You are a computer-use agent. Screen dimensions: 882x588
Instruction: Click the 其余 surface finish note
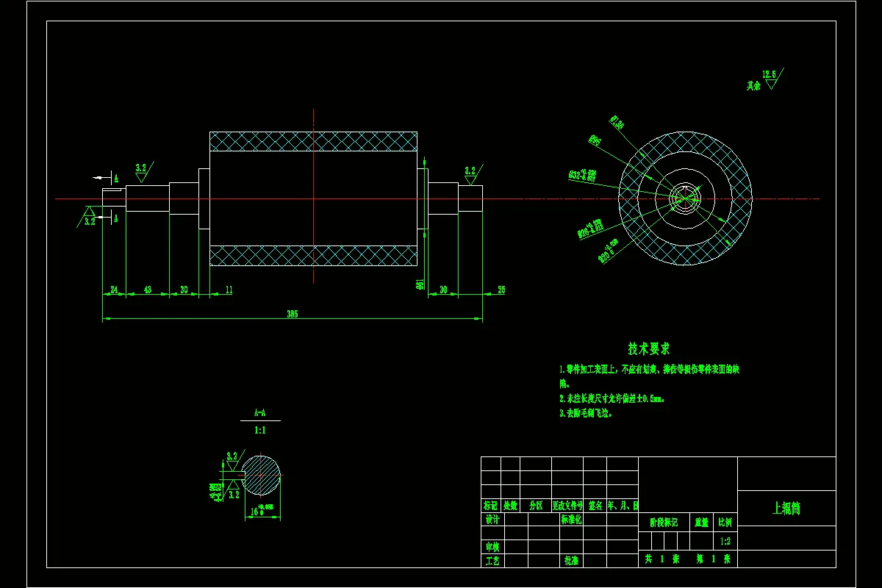coord(753,85)
